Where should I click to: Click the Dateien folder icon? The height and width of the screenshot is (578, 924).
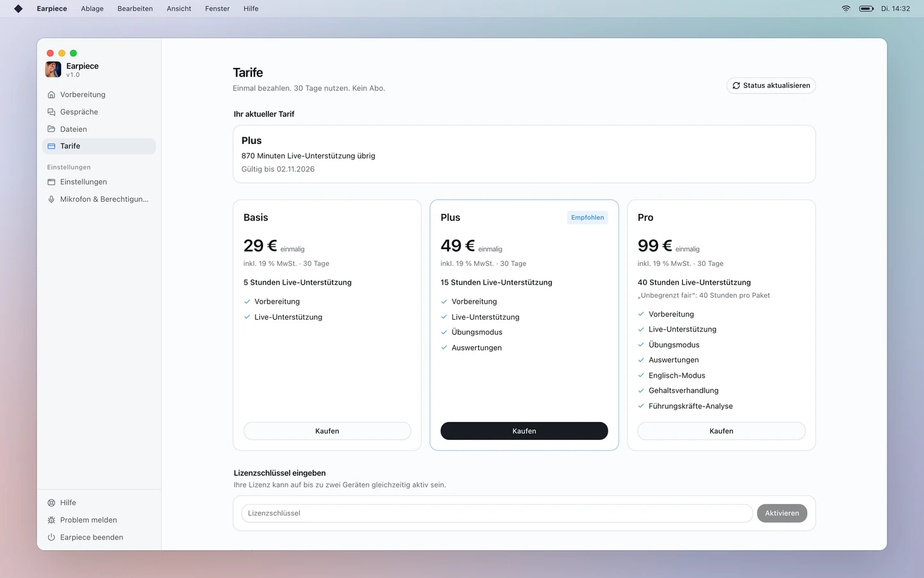pyautogui.click(x=51, y=129)
